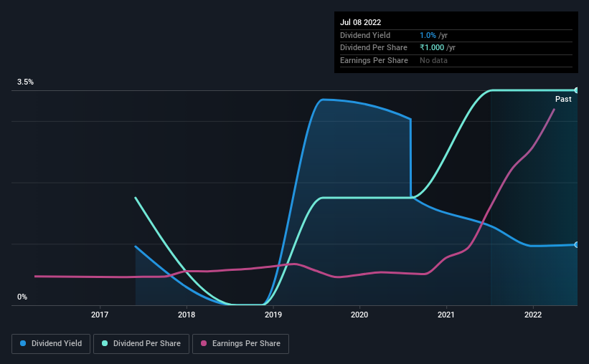Select the 2021 axis label

click(446, 315)
